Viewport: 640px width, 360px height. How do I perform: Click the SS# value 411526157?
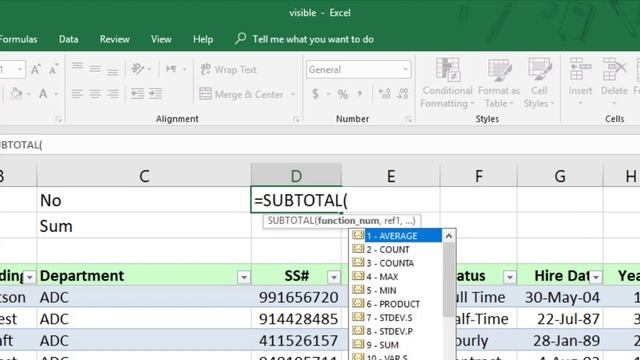[x=297, y=340]
